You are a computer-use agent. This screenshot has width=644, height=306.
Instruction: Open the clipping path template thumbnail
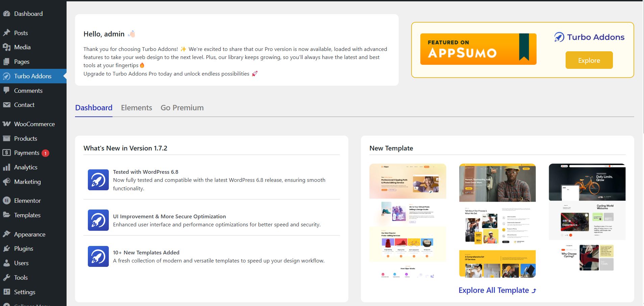(x=408, y=221)
